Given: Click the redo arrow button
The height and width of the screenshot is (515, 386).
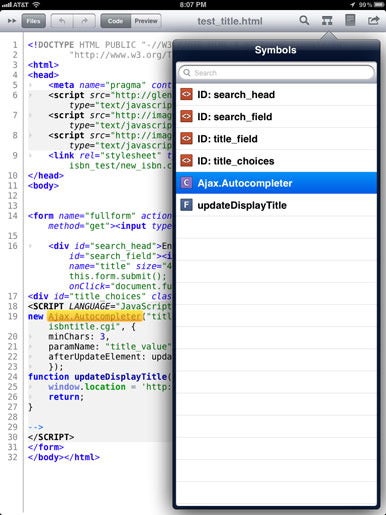Looking at the screenshot, I should tap(84, 21).
